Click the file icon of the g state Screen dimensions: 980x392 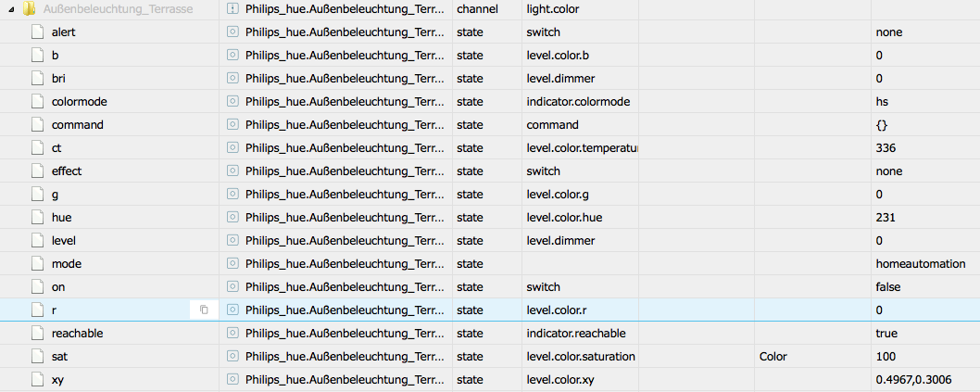coord(39,195)
